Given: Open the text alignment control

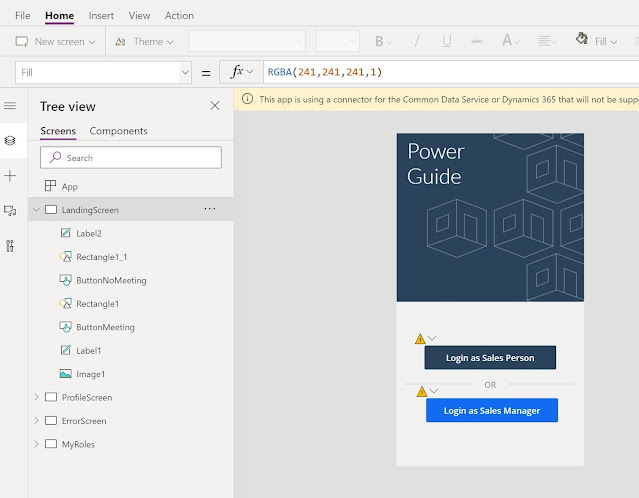Looking at the screenshot, I should click(x=547, y=41).
